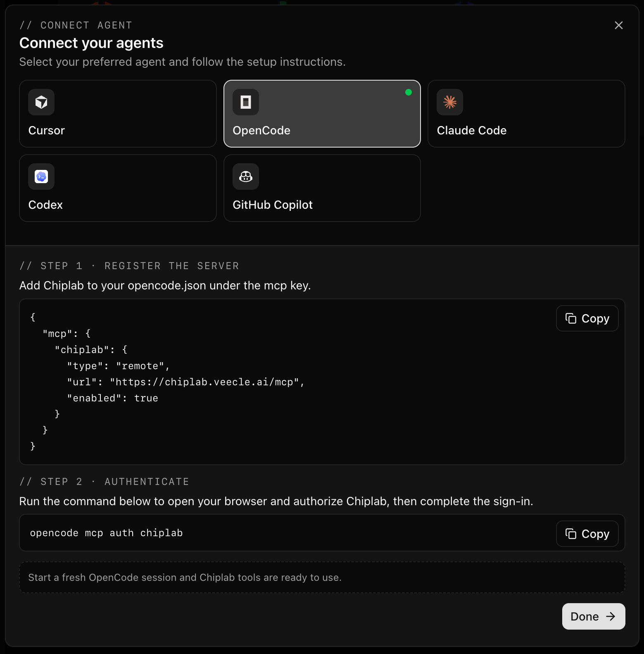This screenshot has height=654, width=644.
Task: Click the GitHub Copilot face icon
Action: 246,177
